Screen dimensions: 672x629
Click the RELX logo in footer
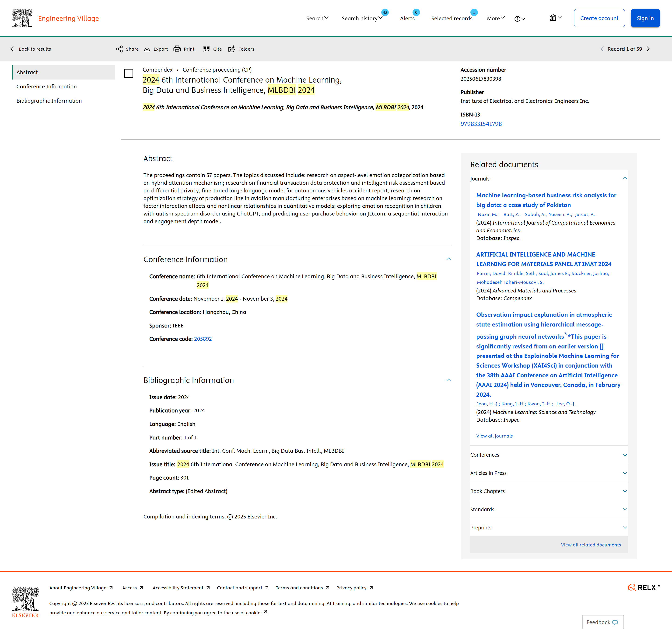(644, 587)
